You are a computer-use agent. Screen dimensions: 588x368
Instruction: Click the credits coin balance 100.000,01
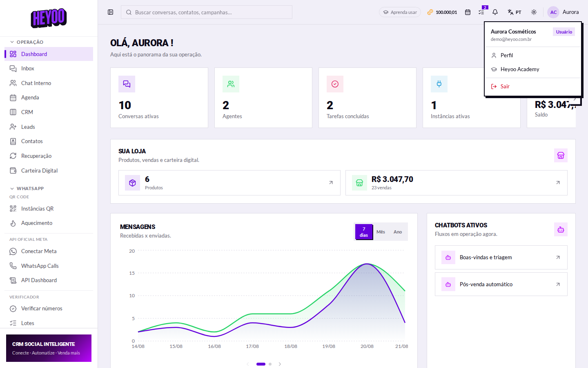(442, 12)
